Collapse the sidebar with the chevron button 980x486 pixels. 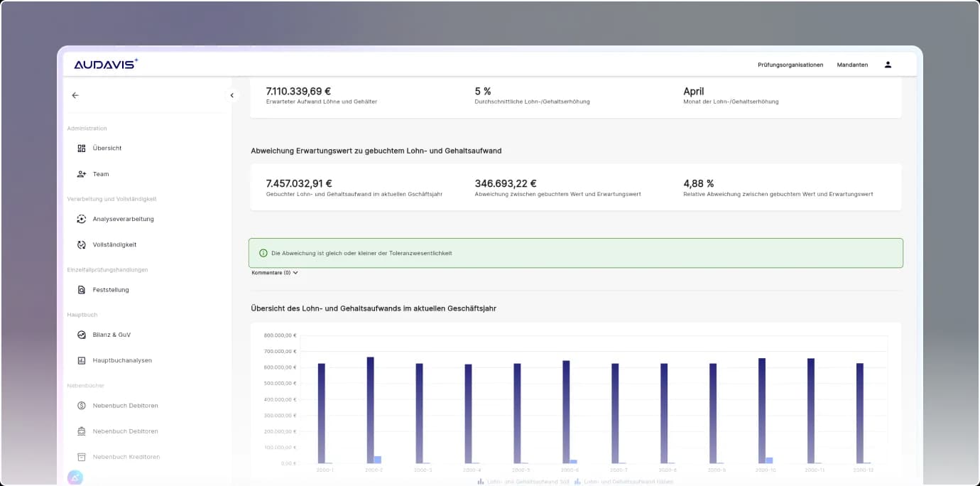tap(232, 95)
